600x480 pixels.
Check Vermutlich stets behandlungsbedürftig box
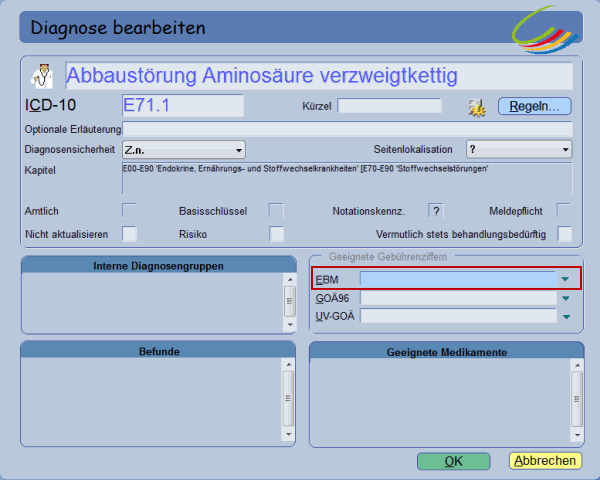564,234
